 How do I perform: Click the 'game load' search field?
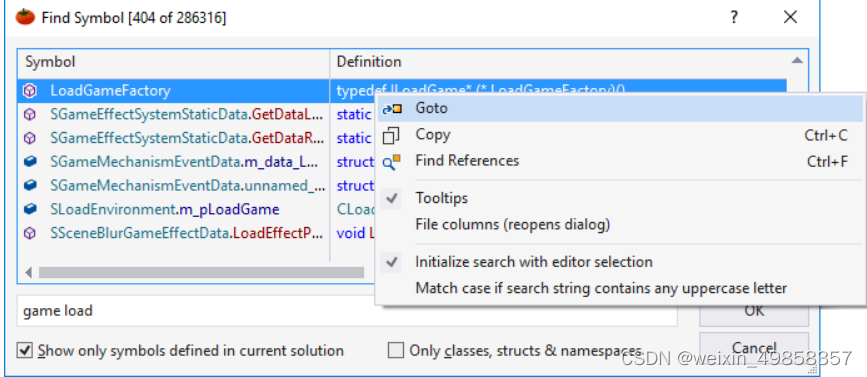[x=347, y=311]
